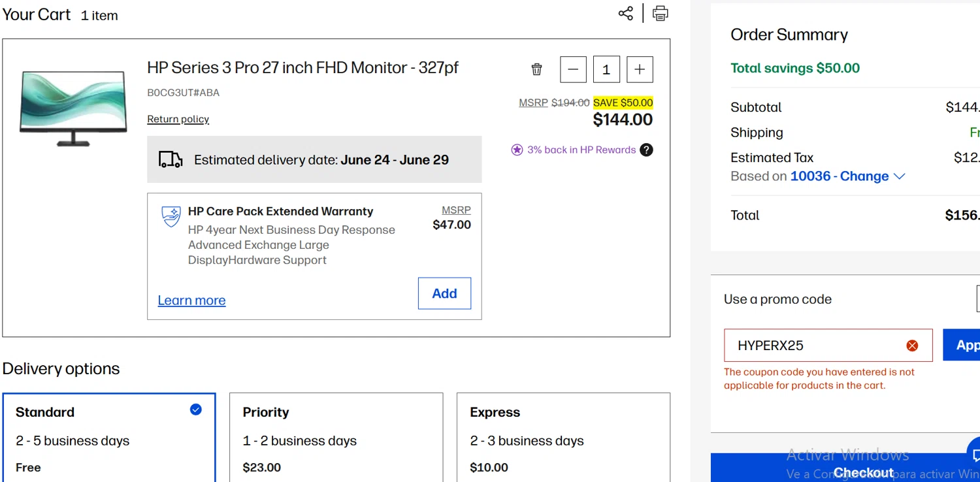Select the Express delivery option
Image resolution: width=980 pixels, height=482 pixels.
(x=563, y=437)
